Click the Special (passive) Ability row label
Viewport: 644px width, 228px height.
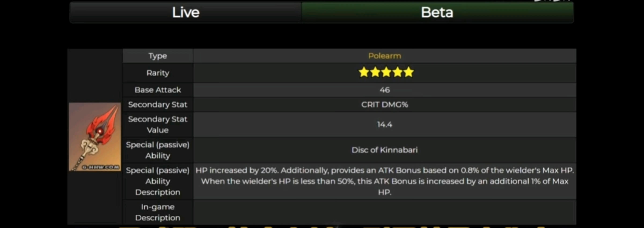coord(158,150)
